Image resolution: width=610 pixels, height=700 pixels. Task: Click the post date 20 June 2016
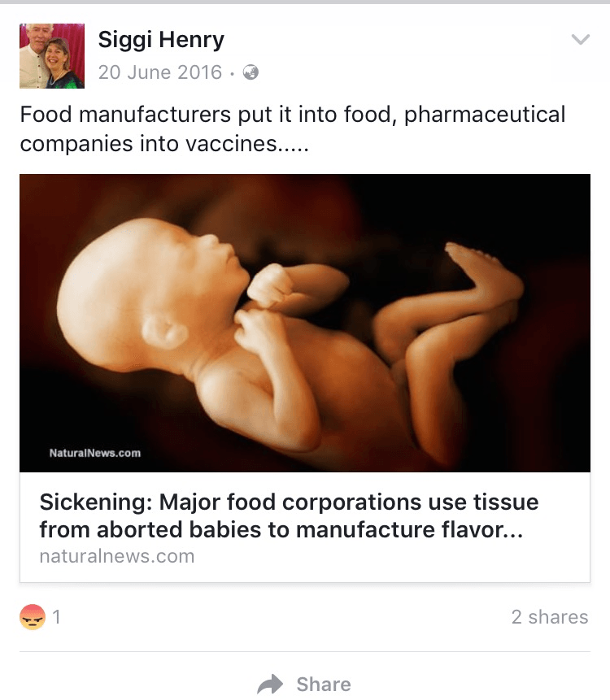[x=160, y=72]
